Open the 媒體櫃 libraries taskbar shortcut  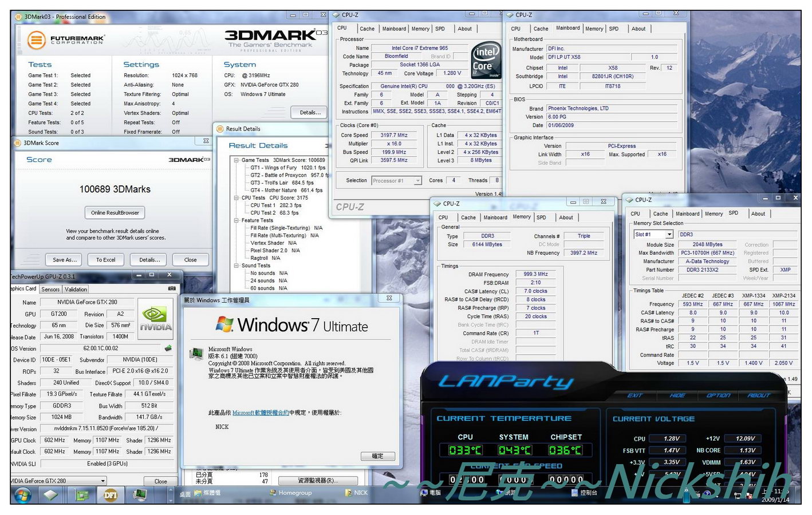tap(207, 493)
